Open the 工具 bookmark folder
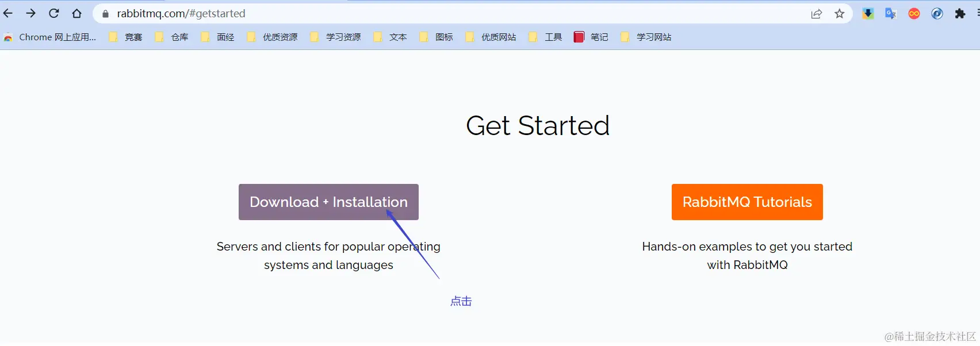 point(545,37)
